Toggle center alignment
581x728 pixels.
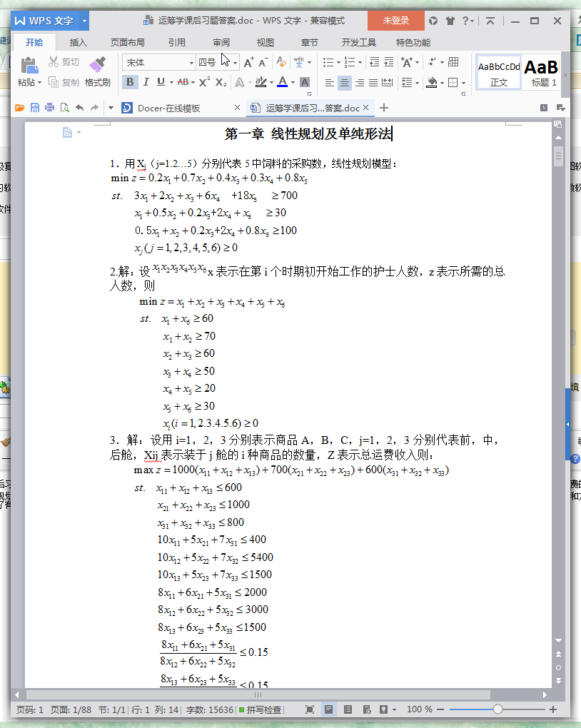tap(345, 83)
